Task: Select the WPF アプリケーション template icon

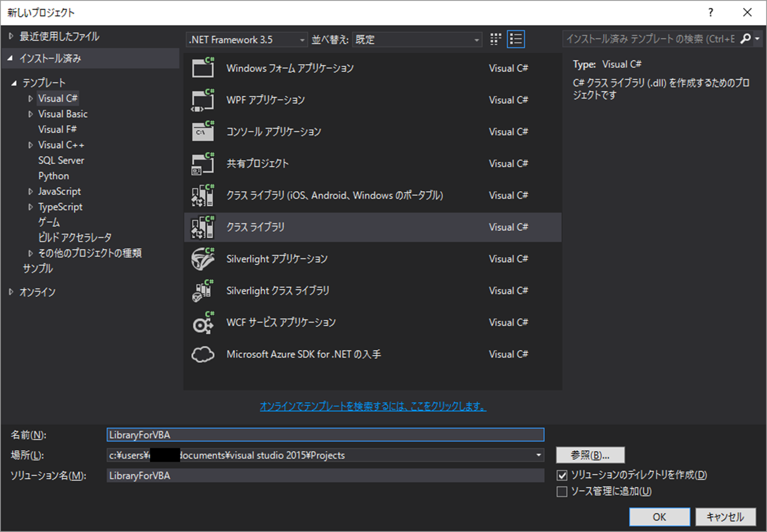Action: pyautogui.click(x=203, y=100)
